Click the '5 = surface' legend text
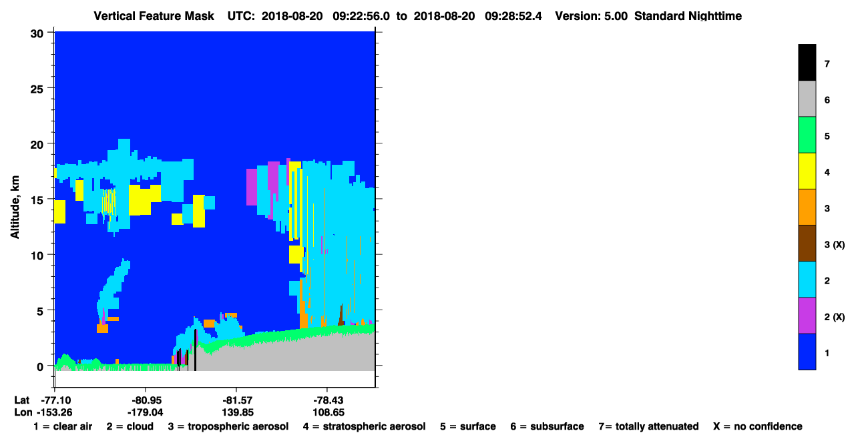The height and width of the screenshot is (445, 868). click(x=468, y=426)
